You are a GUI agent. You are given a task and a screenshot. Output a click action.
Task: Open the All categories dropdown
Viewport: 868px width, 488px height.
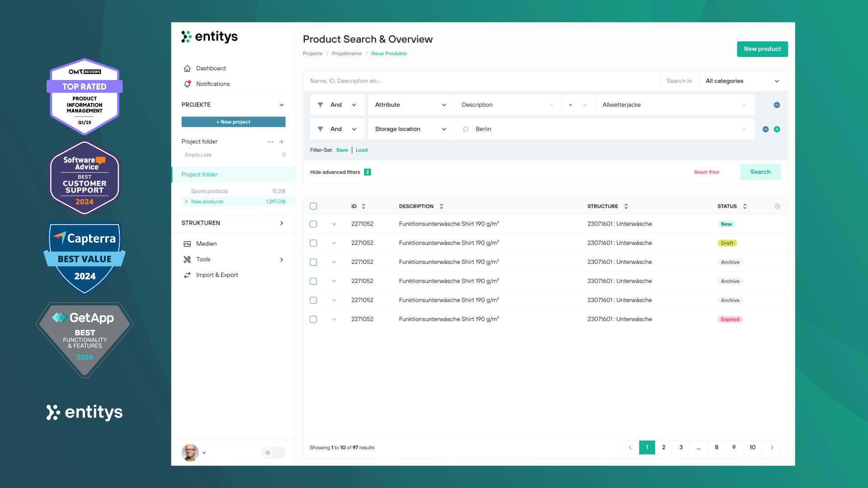click(x=742, y=81)
